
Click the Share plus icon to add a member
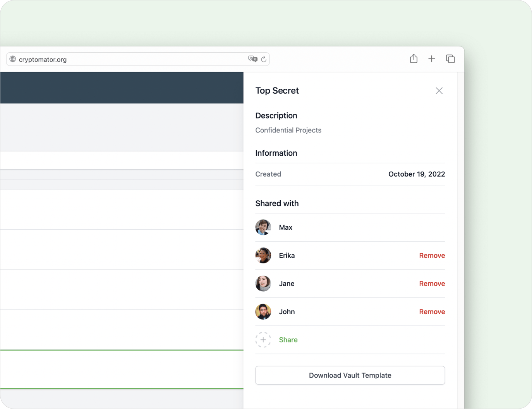pyautogui.click(x=263, y=340)
